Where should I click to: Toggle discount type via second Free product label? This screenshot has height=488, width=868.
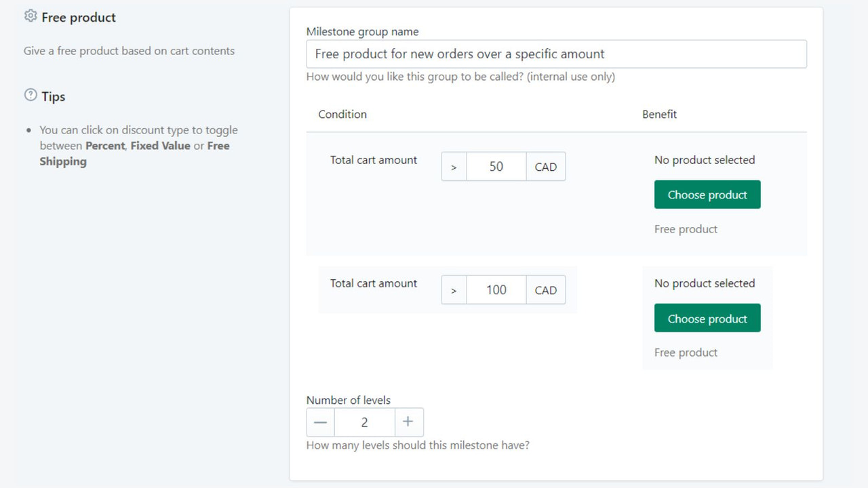(x=686, y=352)
